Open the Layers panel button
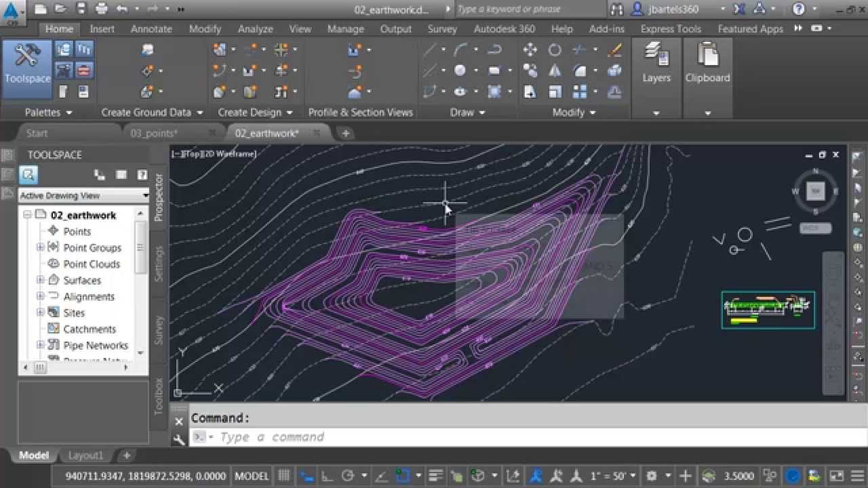Screen dimensions: 868x488 click(656, 62)
